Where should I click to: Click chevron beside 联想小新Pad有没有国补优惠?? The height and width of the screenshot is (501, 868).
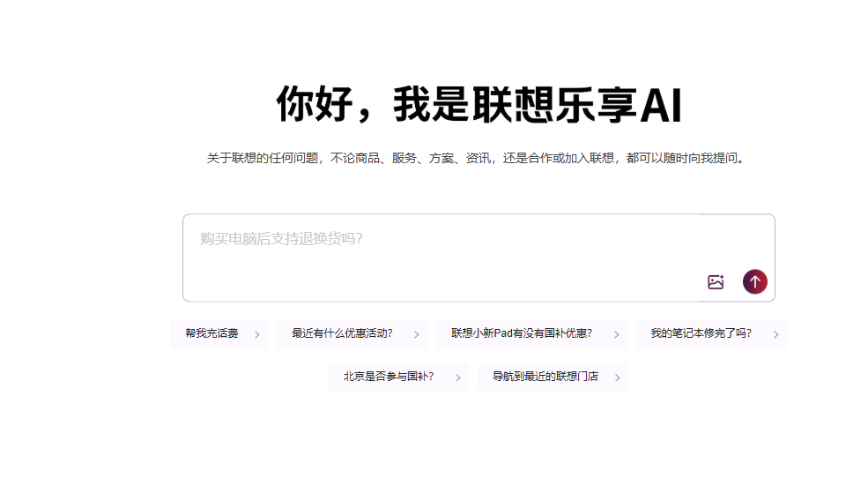(616, 335)
